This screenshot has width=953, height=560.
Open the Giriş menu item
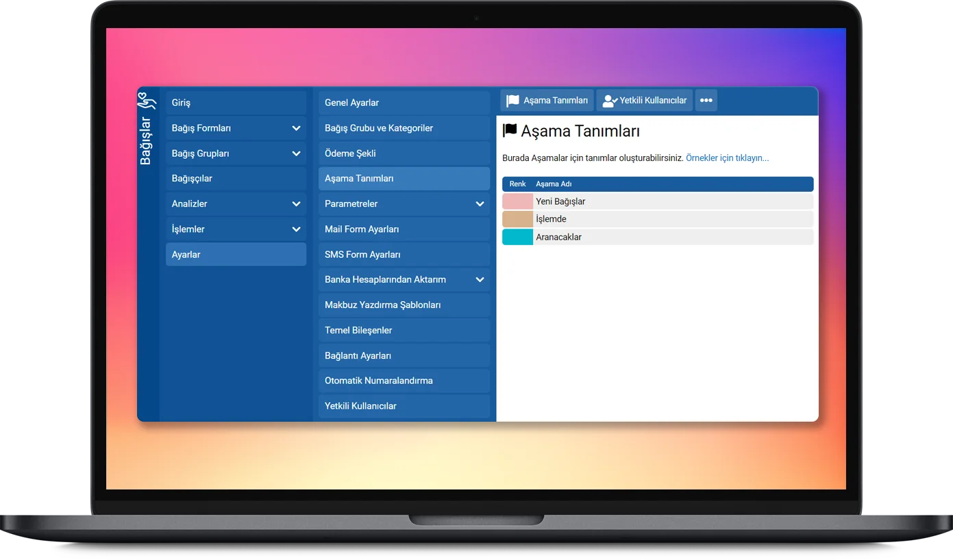235,103
